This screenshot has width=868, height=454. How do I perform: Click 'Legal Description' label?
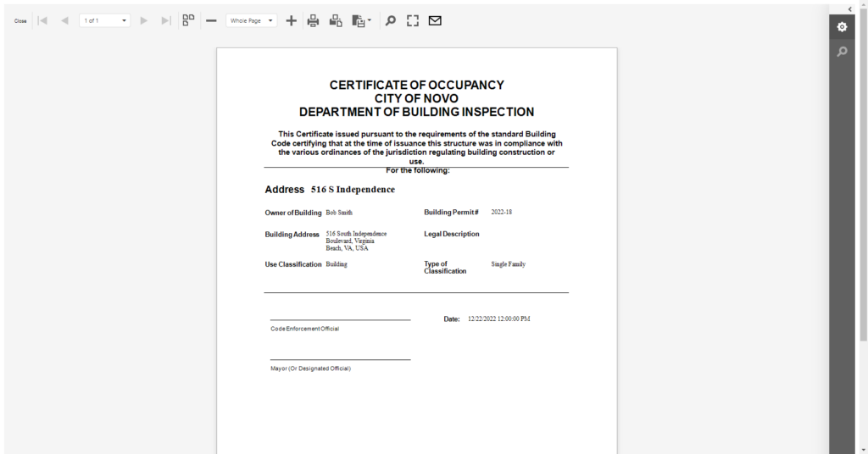452,234
